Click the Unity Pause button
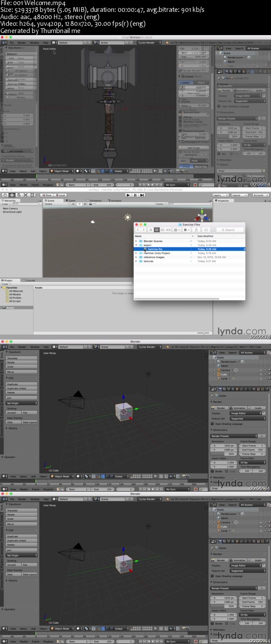The image size is (271, 644). 135,195
